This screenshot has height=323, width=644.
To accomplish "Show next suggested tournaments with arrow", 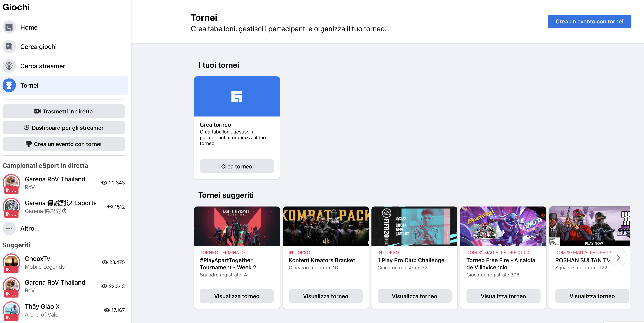I will click(x=618, y=257).
